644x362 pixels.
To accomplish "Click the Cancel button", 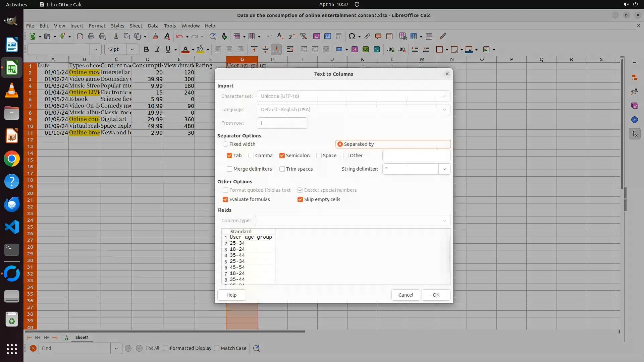I will pos(406,295).
